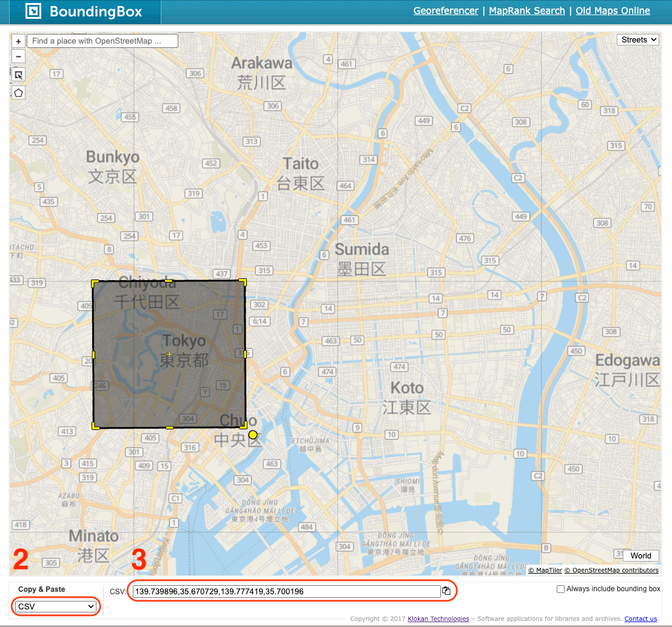Open MapRank Search from the header
Image resolution: width=672 pixels, height=627 pixels.
click(x=526, y=10)
